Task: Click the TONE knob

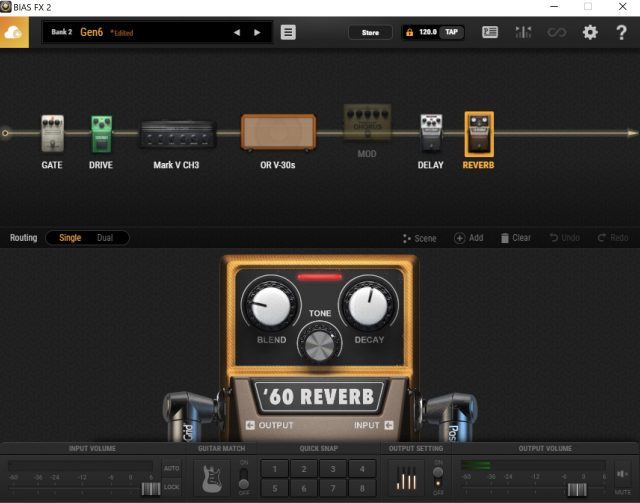Action: tap(320, 345)
